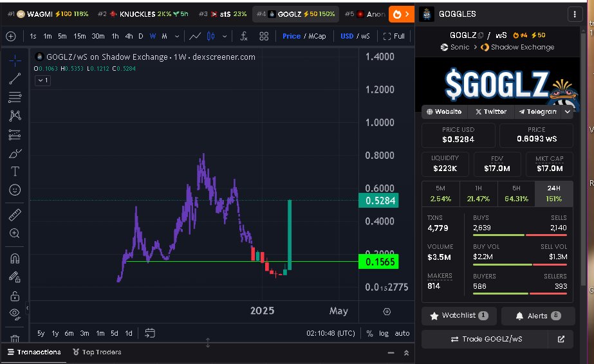Select the trend line drawing tool

point(15,78)
